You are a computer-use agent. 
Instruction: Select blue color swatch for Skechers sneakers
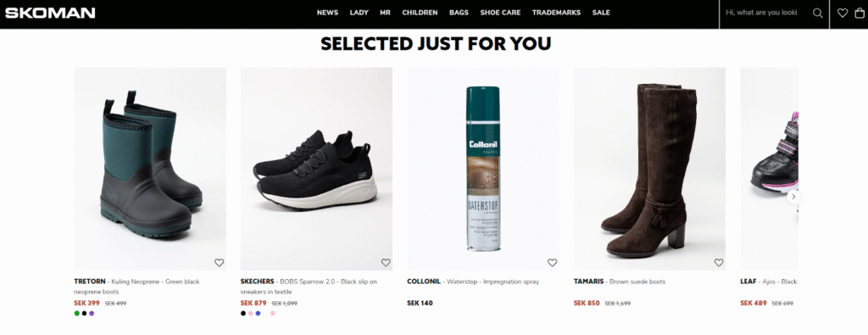(x=258, y=314)
